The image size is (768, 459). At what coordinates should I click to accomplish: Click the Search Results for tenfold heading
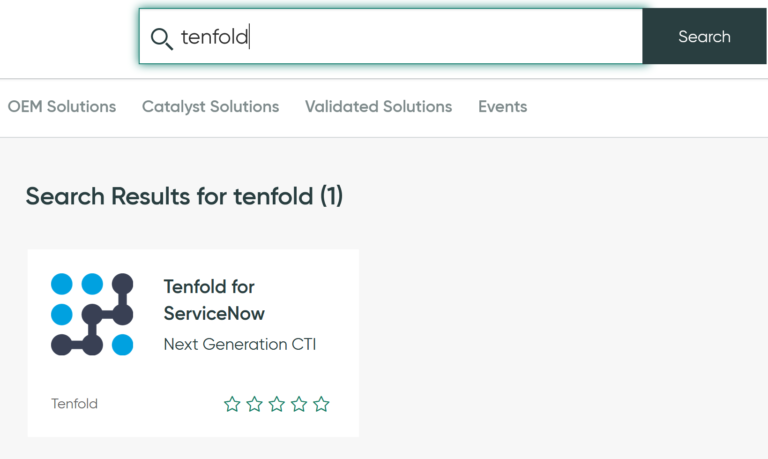(x=184, y=196)
